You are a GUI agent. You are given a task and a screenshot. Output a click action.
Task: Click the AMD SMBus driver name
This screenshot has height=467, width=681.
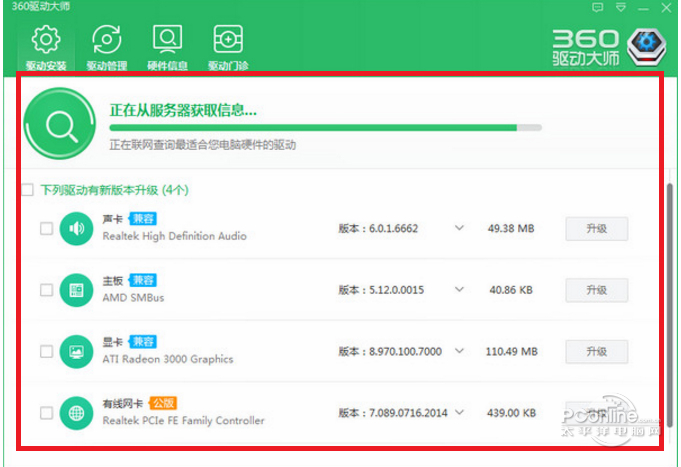133,298
